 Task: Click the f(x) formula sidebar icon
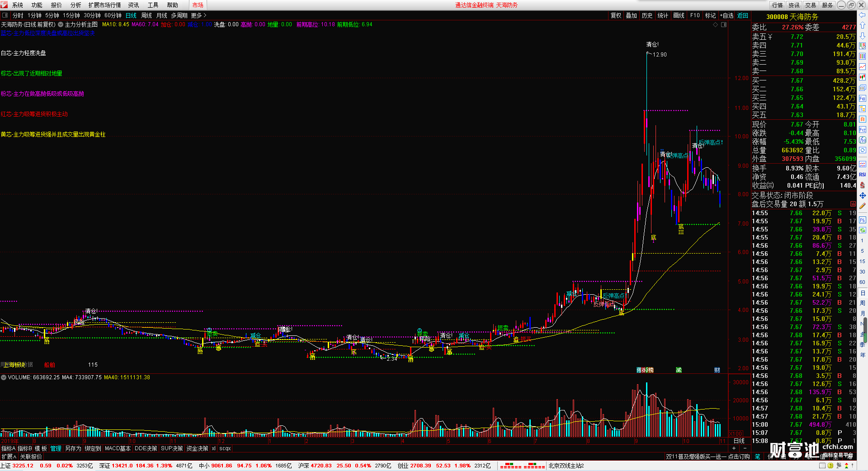coord(863,140)
